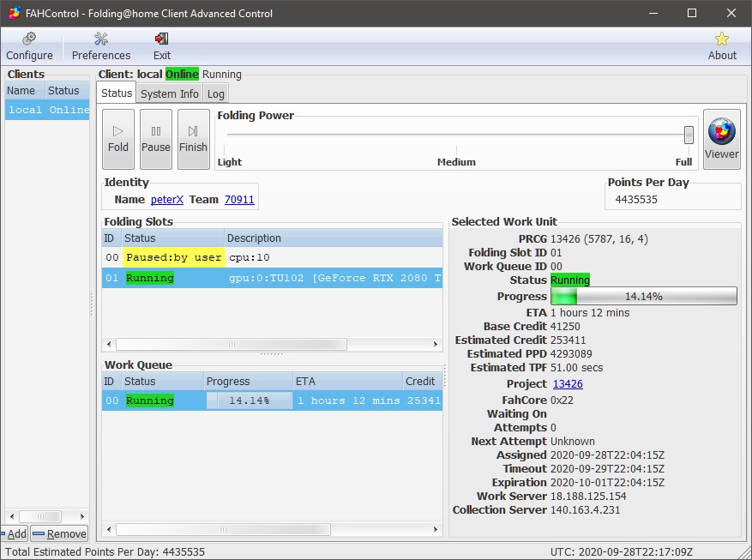Click the Points Per Day value 4435535
Viewport: 752px width, 560px height.
636,200
